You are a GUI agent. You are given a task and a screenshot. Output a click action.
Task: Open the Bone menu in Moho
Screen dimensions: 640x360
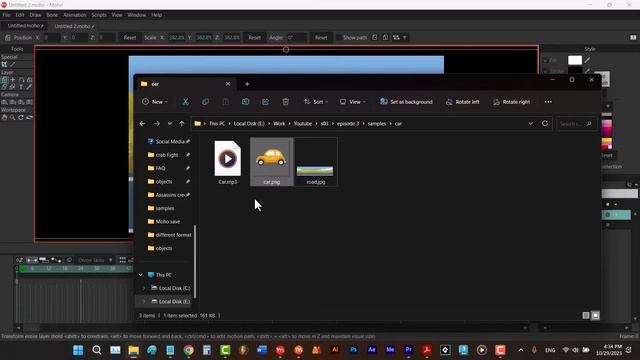coord(52,15)
